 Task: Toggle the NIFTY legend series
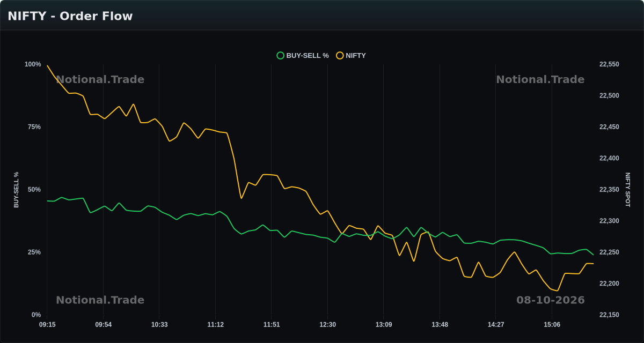pyautogui.click(x=351, y=55)
